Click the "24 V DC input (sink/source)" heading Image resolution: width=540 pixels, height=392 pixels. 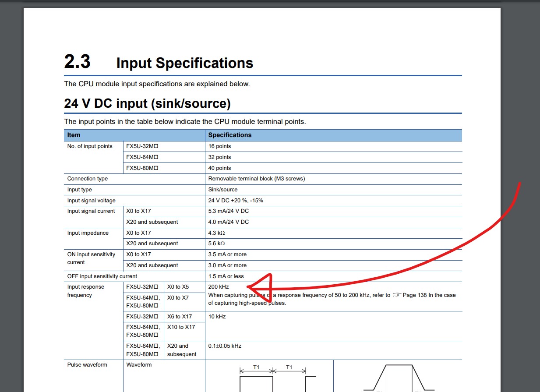point(147,103)
